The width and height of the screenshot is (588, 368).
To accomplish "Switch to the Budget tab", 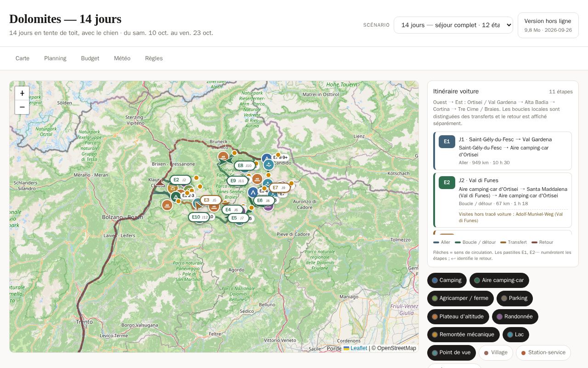I will [90, 58].
